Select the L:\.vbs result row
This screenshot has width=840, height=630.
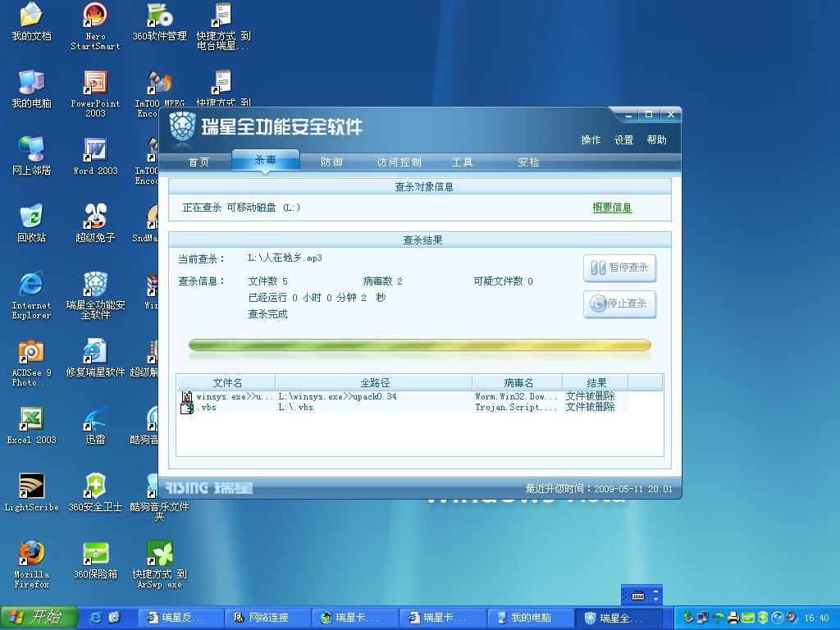pyautogui.click(x=403, y=407)
